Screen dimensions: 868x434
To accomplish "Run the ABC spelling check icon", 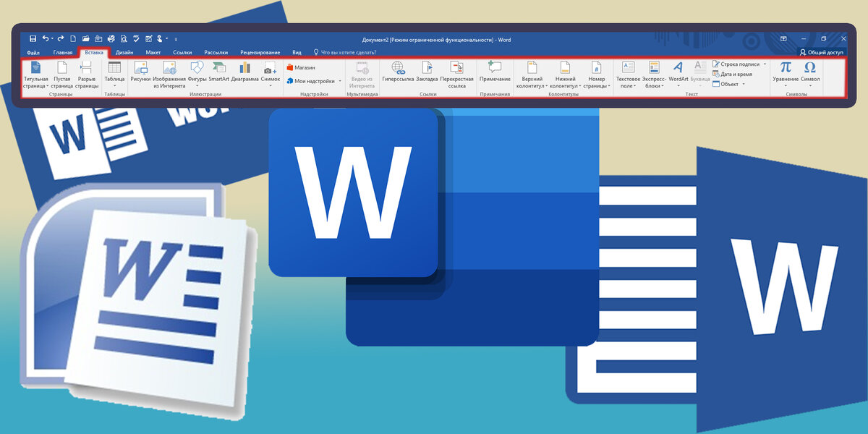I will coord(136,38).
